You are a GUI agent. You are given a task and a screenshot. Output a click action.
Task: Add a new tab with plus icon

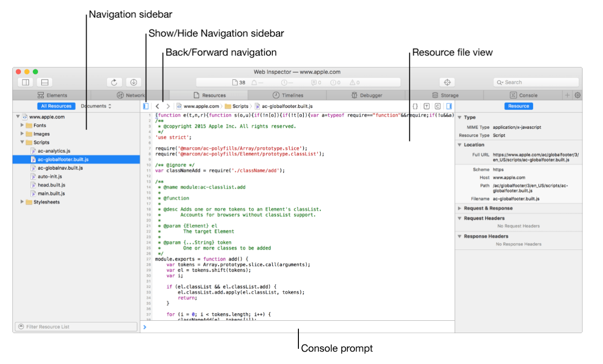[x=568, y=95]
